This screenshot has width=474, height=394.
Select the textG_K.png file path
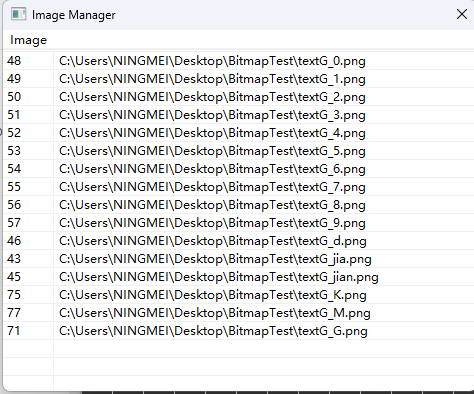pos(213,295)
